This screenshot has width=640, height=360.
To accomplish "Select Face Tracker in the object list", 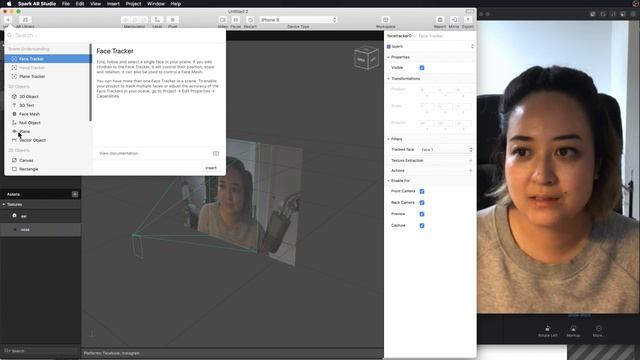I will tap(48, 59).
